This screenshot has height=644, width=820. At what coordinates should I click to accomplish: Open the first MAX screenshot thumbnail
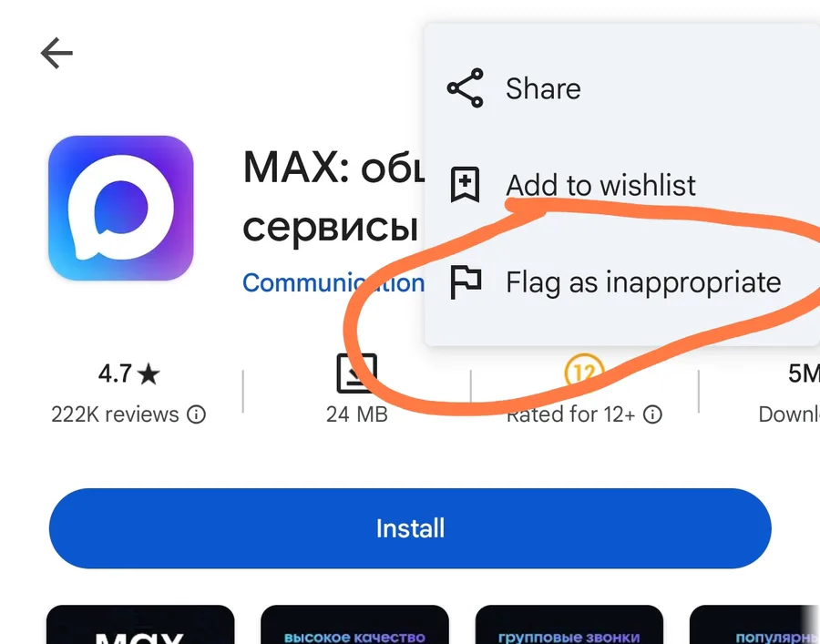pyautogui.click(x=140, y=624)
